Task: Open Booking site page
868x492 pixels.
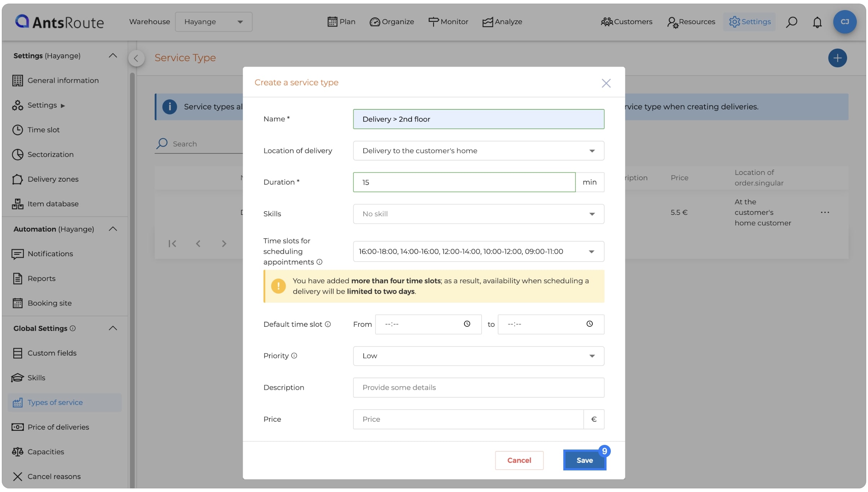Action: [42, 303]
